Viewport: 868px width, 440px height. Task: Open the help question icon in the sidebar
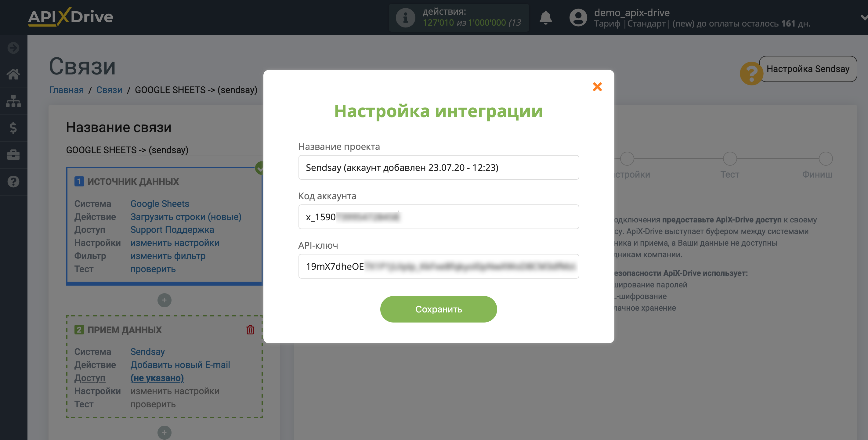[x=13, y=182]
